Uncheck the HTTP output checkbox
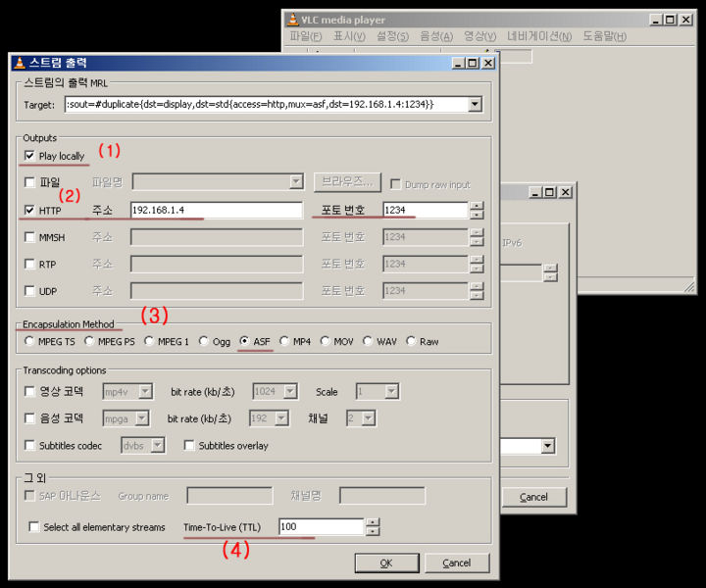This screenshot has width=706, height=588. (x=29, y=210)
